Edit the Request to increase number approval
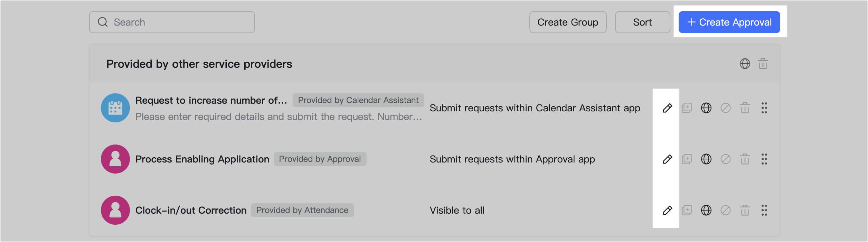Viewport: 868px width, 242px height. tap(667, 108)
